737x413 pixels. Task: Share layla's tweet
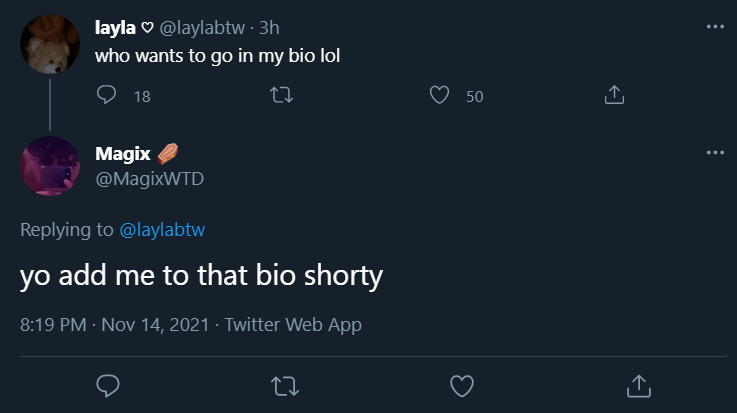tap(615, 96)
